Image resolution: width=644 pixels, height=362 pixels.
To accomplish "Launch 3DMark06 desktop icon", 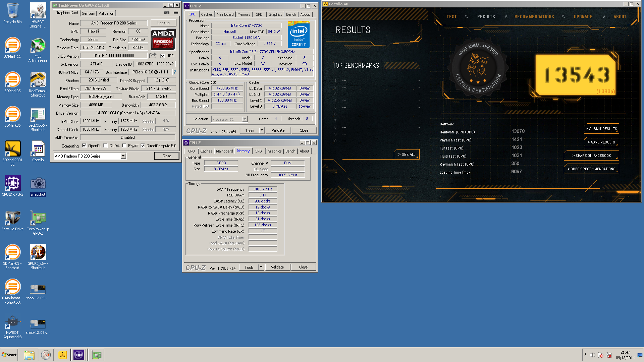I will click(12, 117).
